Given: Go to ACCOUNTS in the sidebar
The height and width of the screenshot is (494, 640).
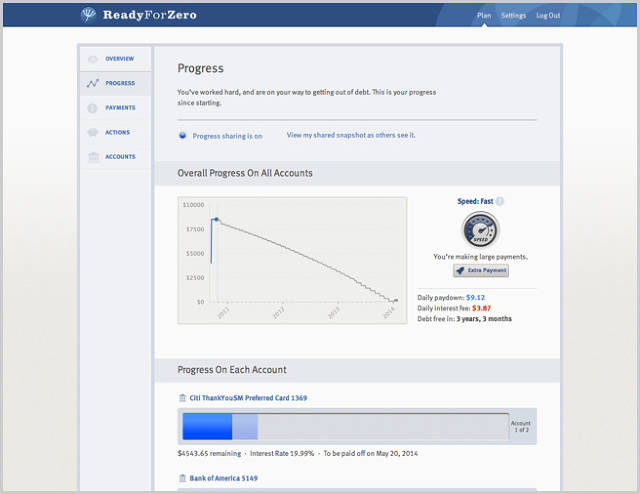Looking at the screenshot, I should point(120,157).
